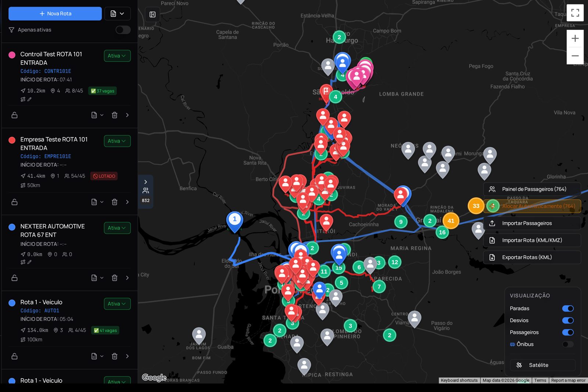This screenshot has width=588, height=392.
Task: Delete Empresa Teste ROTA 101 route
Action: [115, 202]
